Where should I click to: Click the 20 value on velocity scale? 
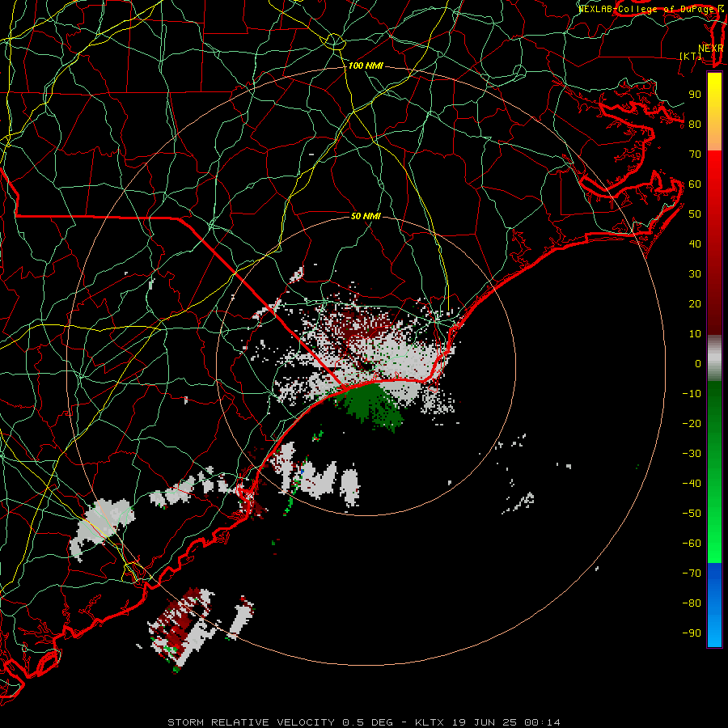[695, 303]
